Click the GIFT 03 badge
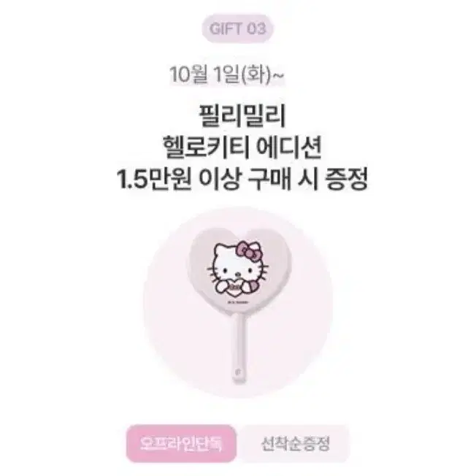This screenshot has width=476, height=476. pos(237,29)
